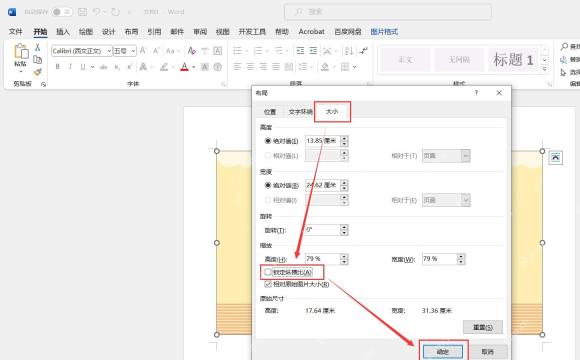Open the File tab in the ribbon
580x360 pixels.
click(x=16, y=32)
